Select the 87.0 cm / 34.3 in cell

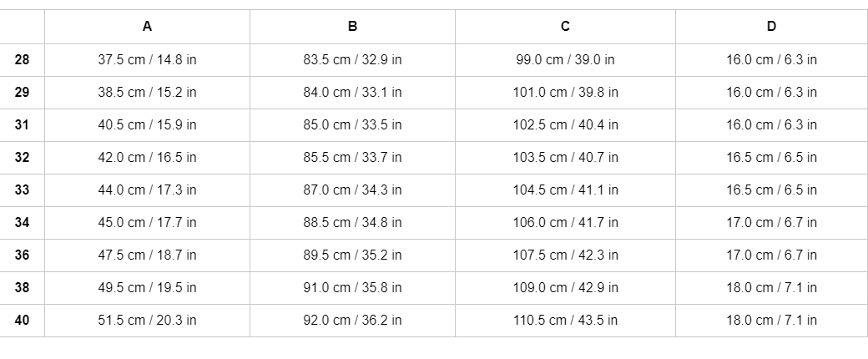352,190
